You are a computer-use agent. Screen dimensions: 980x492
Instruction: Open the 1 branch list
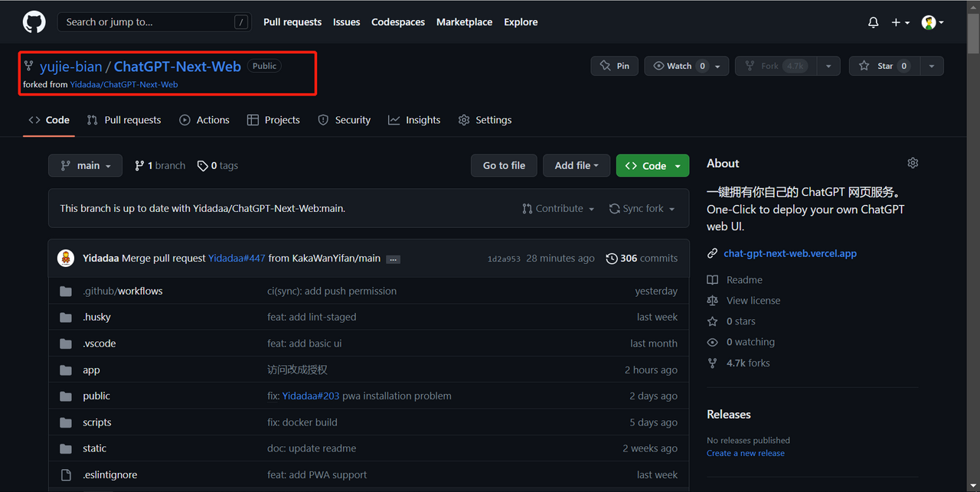160,165
